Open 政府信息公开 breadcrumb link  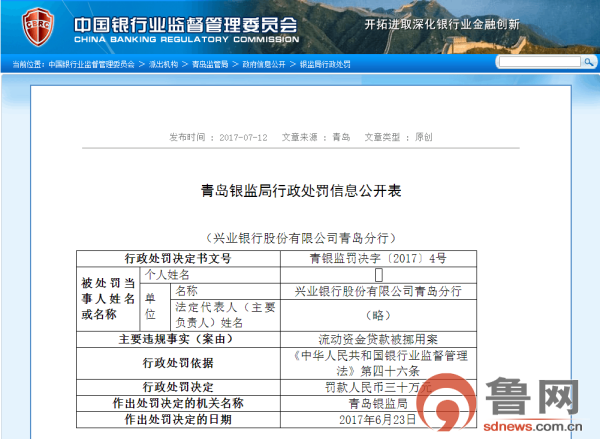pyautogui.click(x=264, y=64)
